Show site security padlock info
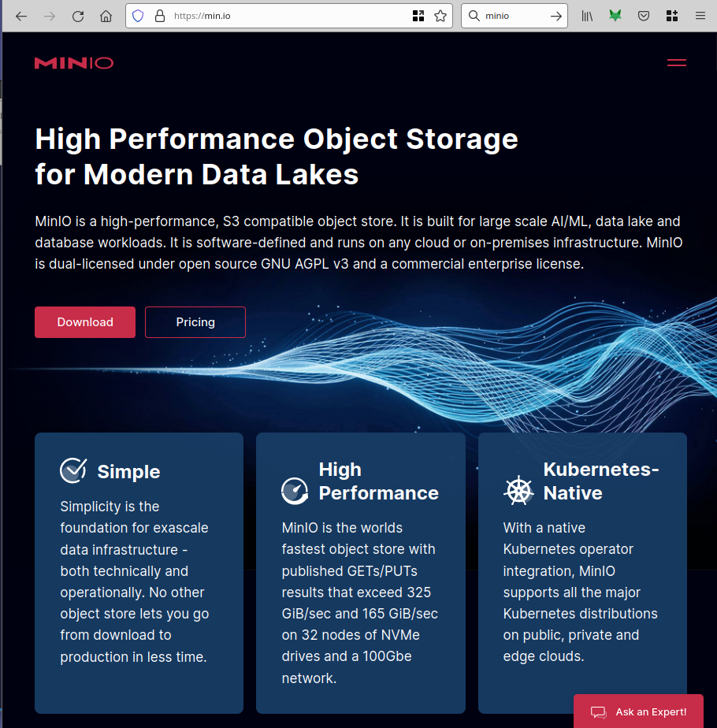 point(159,16)
